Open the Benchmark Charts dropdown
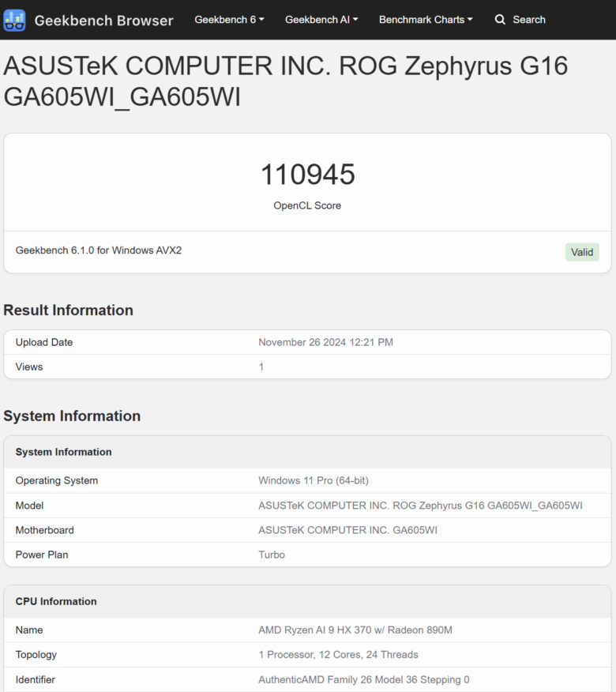Viewport: 616px width, 692px height. [426, 20]
